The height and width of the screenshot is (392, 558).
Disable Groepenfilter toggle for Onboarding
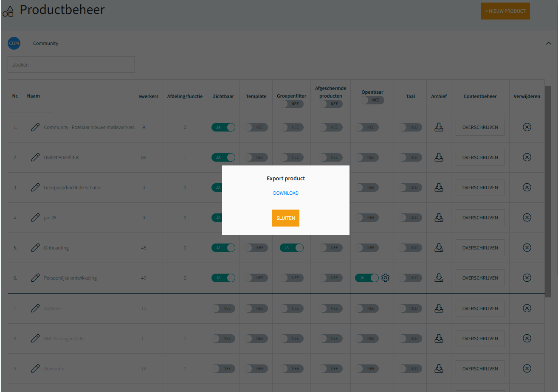pyautogui.click(x=292, y=248)
